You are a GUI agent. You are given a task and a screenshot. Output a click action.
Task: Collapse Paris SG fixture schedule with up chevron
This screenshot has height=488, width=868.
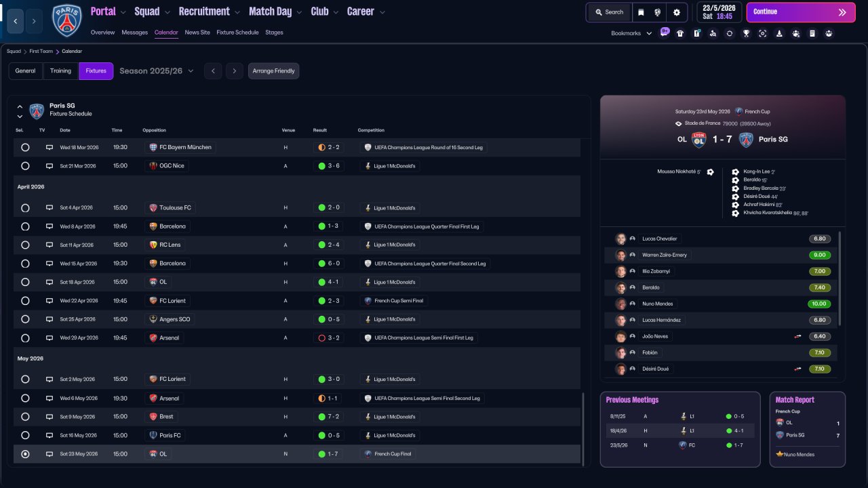(20, 106)
